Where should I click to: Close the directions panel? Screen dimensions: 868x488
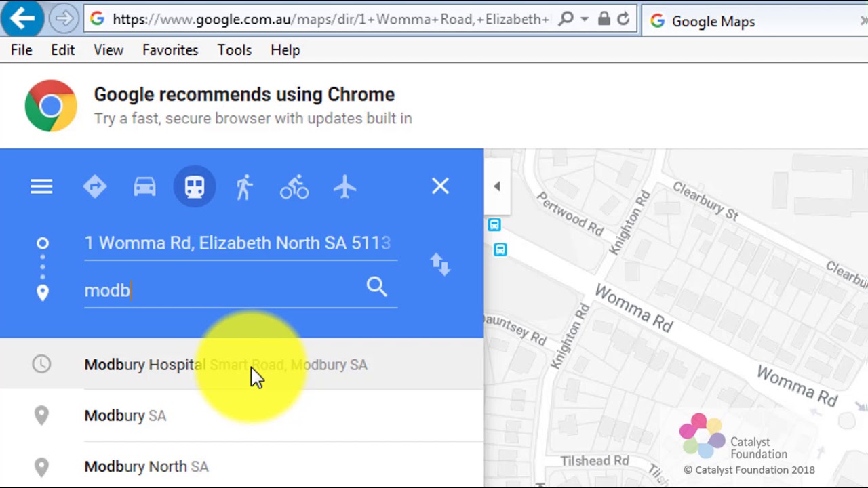[x=440, y=186]
